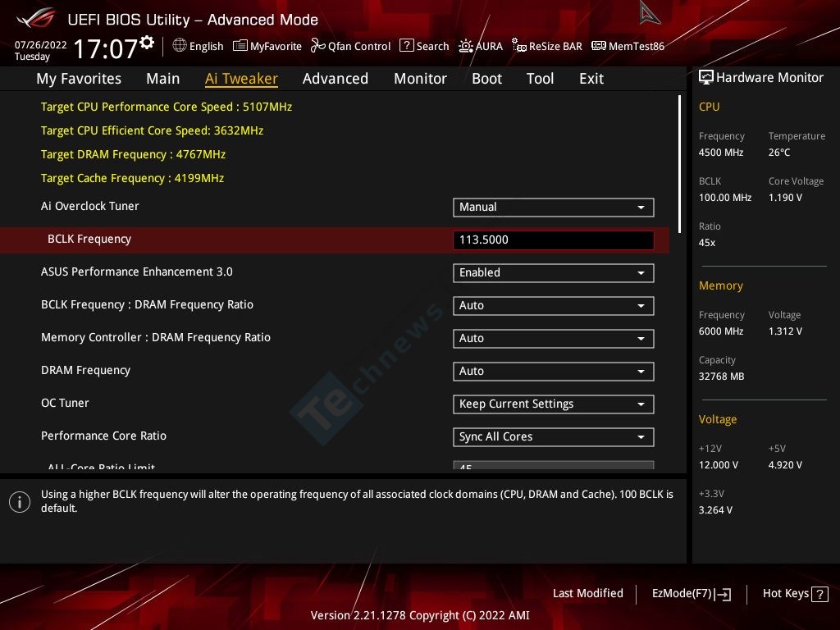The height and width of the screenshot is (630, 840).
Task: Go to the Monitor tab
Action: (421, 79)
